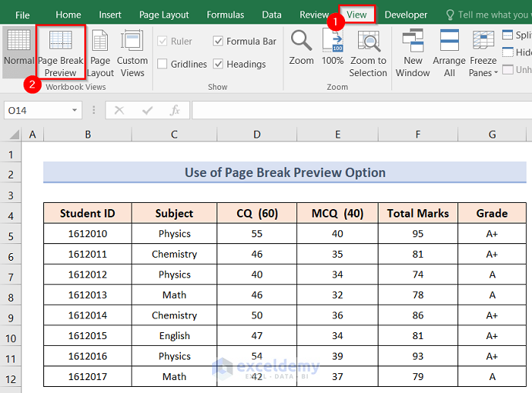
Task: Switch to the Insert tab
Action: (x=110, y=15)
